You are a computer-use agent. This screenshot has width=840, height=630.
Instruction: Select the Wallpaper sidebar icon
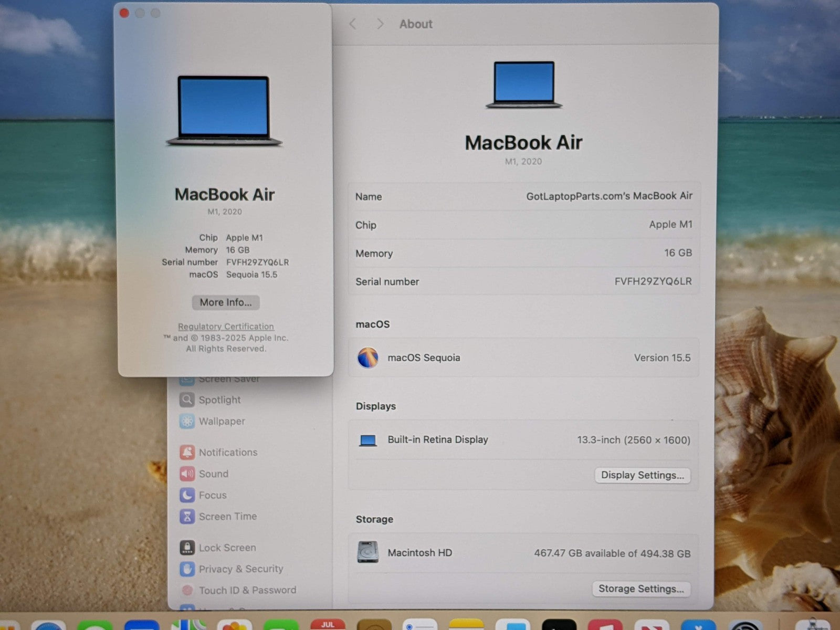click(187, 422)
